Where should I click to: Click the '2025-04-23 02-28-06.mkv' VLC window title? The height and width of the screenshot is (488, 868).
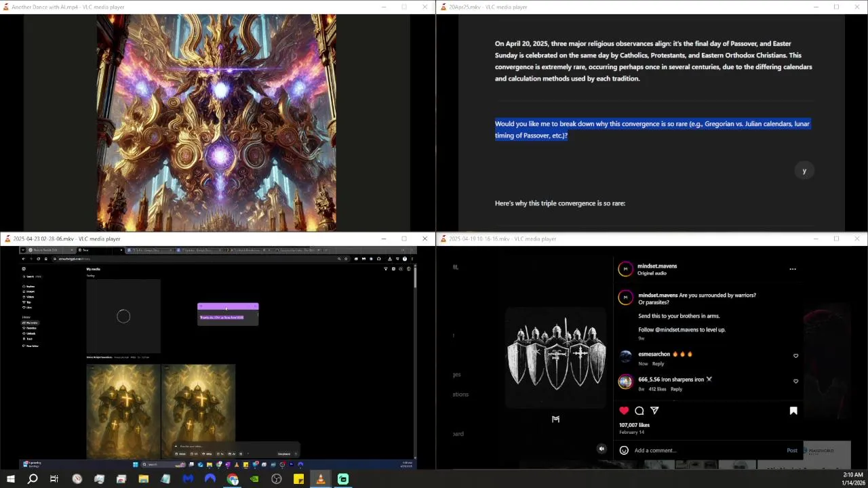pos(66,239)
